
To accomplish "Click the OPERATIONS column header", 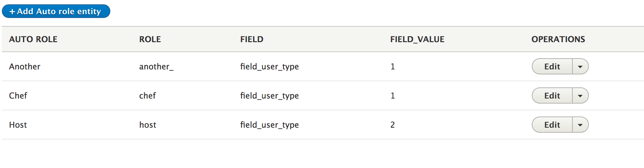I will tap(558, 39).
